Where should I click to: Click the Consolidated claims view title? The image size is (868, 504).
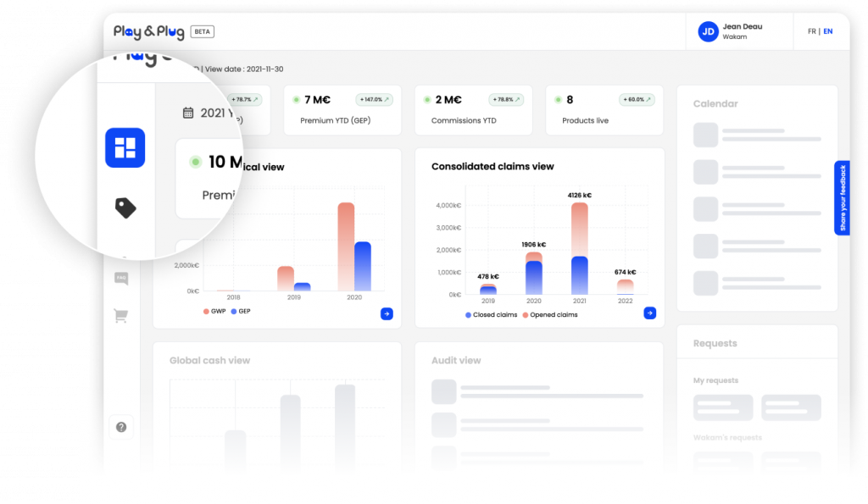coord(492,167)
